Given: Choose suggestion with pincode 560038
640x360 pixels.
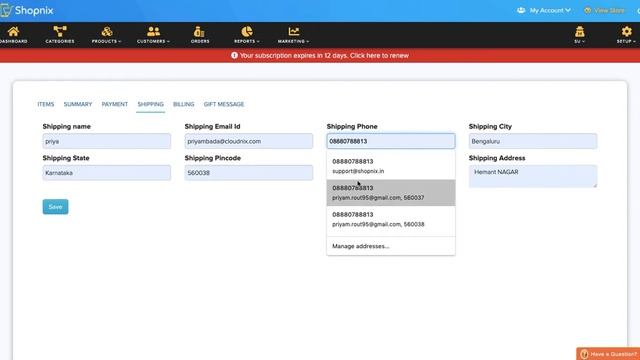Looking at the screenshot, I should pyautogui.click(x=391, y=219).
